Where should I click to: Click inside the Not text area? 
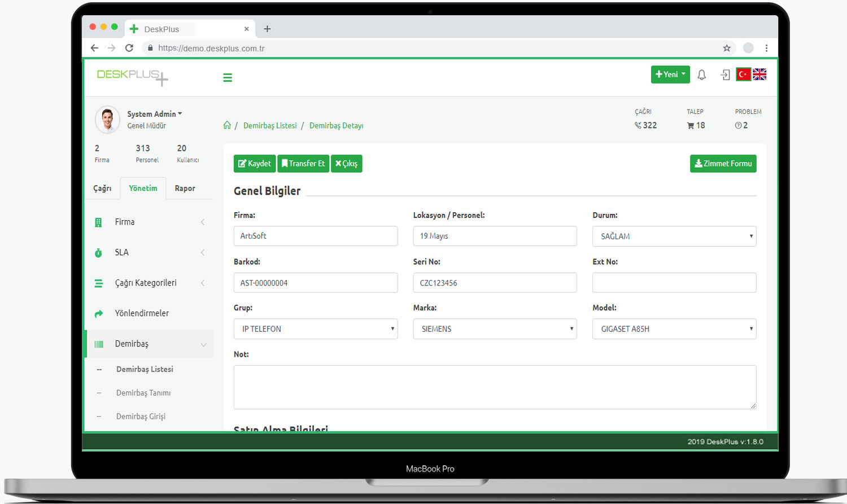(x=495, y=387)
